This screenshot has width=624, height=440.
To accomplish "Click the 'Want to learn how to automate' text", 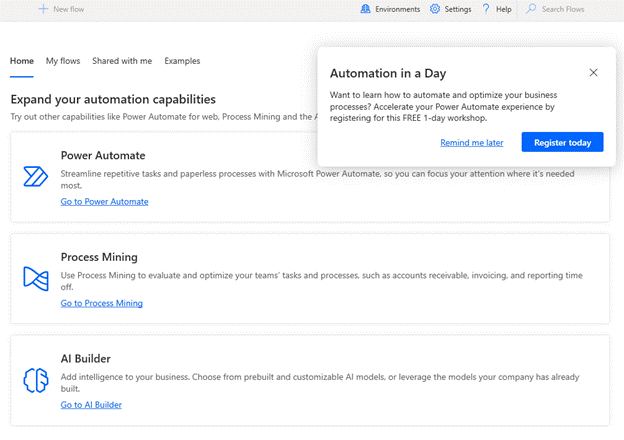I will pos(443,106).
